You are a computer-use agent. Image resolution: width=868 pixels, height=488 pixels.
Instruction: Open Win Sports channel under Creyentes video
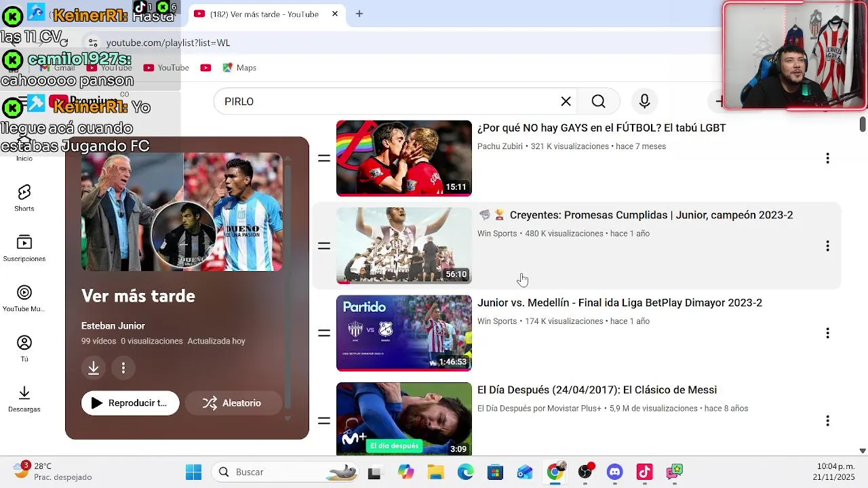tap(497, 234)
